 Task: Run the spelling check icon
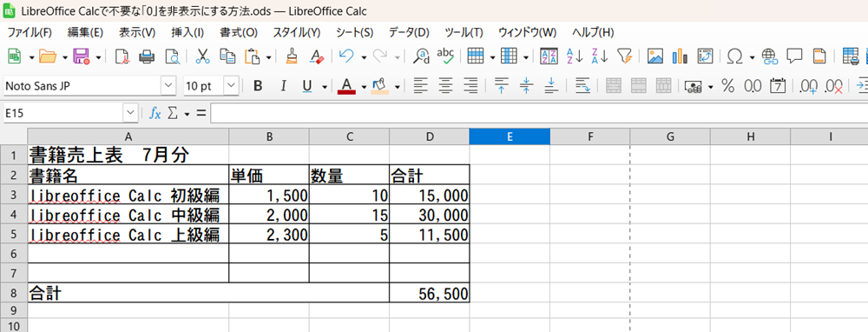pyautogui.click(x=445, y=56)
